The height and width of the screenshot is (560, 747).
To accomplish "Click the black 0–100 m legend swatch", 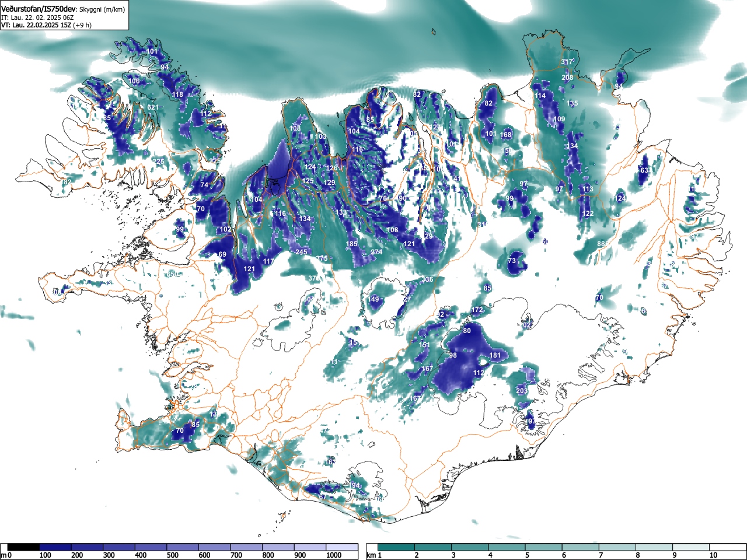I will (x=24, y=547).
